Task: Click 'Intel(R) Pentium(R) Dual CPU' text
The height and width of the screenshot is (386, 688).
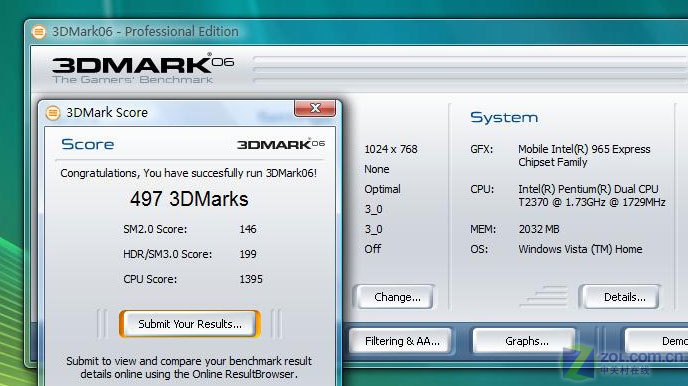Action: coord(588,189)
